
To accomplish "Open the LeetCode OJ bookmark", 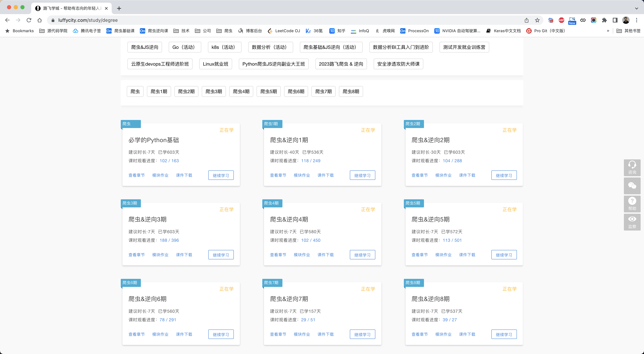I will point(283,31).
